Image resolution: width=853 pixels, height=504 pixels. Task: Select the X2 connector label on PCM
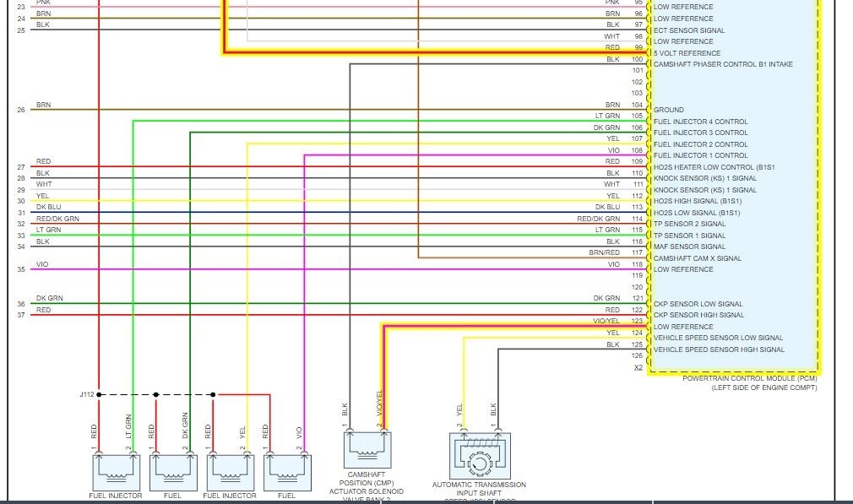tap(638, 367)
